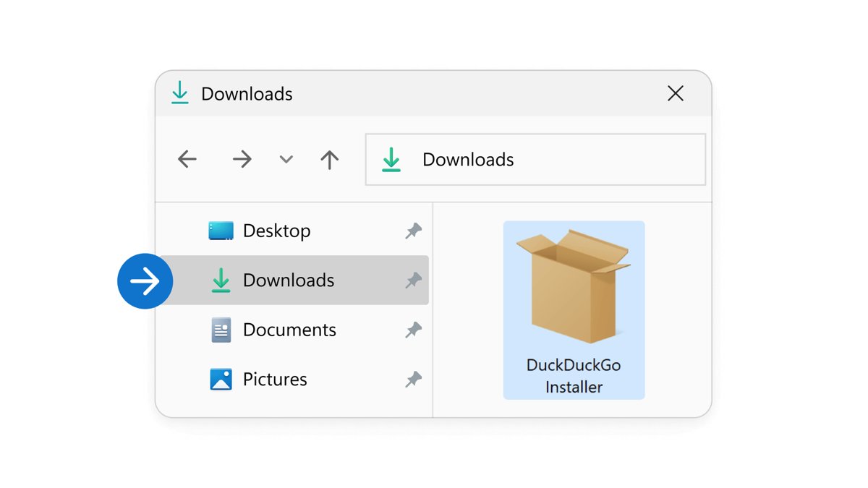Close the Downloads window
The image size is (868, 488).
pyautogui.click(x=676, y=93)
